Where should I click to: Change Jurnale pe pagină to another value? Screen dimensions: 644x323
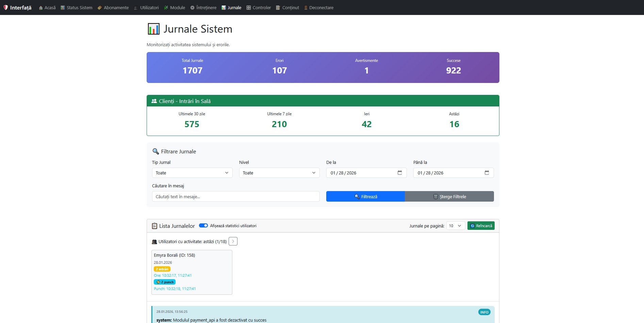455,225
